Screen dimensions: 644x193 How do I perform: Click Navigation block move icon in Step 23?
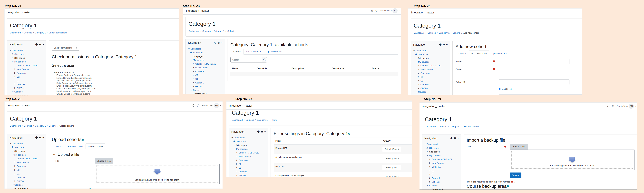pos(215,43)
